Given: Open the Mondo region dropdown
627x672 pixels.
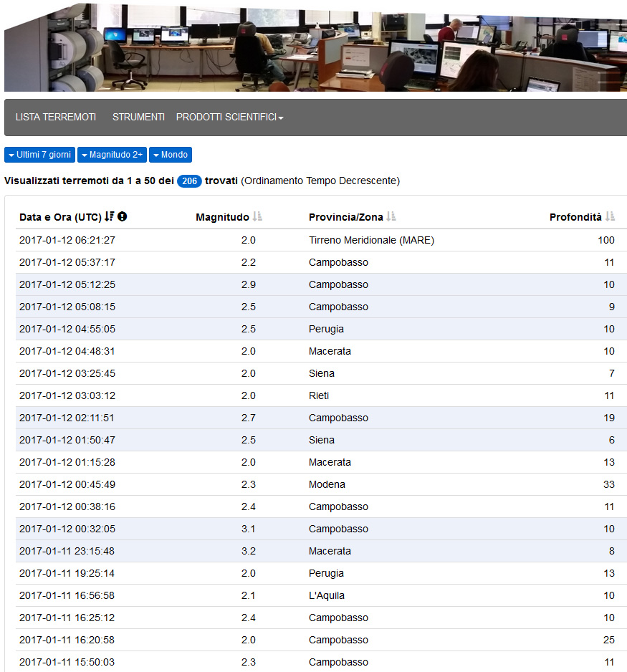Looking at the screenshot, I should coord(171,155).
